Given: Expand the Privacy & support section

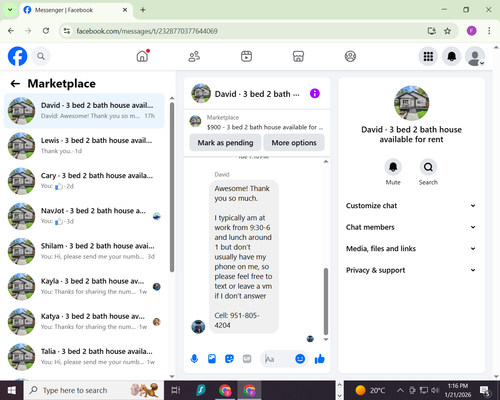Looking at the screenshot, I should pos(411,270).
